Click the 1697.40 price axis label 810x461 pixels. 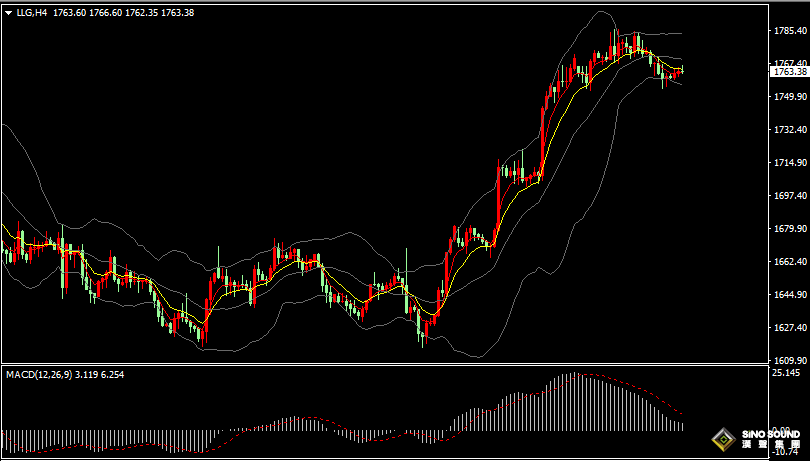[790, 196]
